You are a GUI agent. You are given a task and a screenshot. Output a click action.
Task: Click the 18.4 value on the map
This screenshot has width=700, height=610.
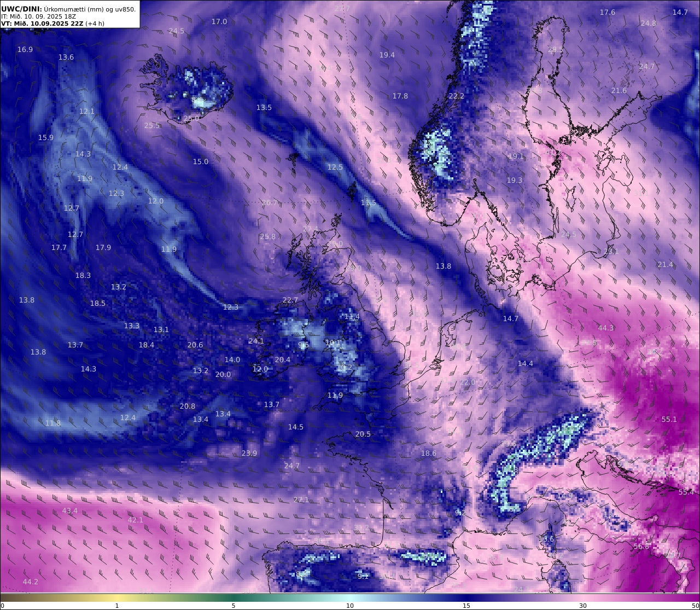(147, 345)
